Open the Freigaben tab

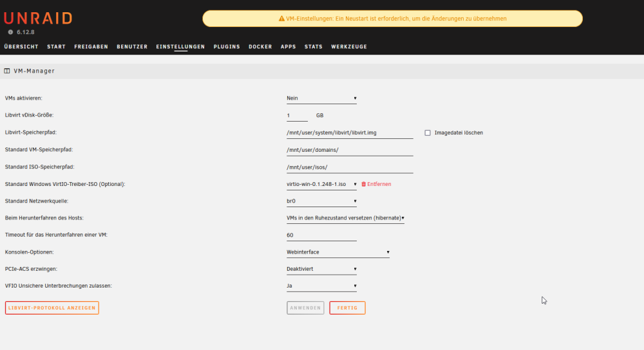click(x=91, y=47)
